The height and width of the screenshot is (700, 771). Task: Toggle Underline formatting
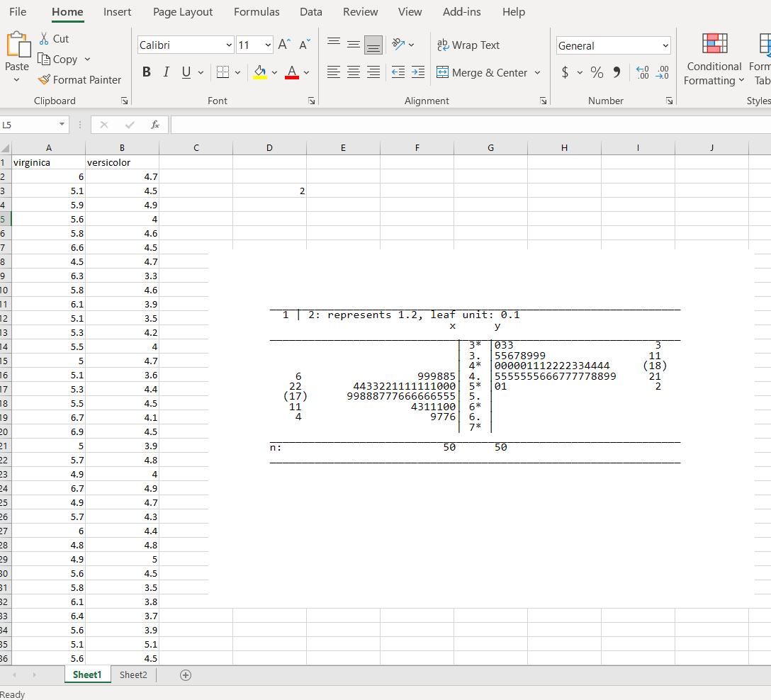(x=186, y=72)
